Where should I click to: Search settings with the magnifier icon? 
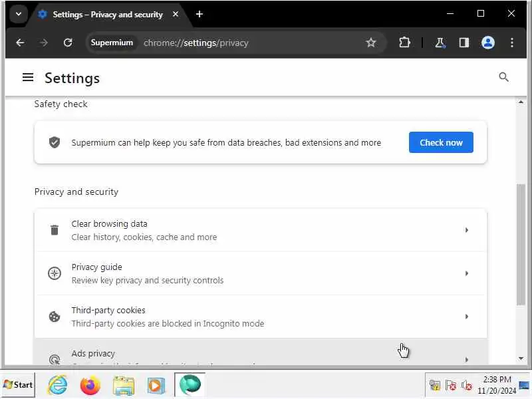point(503,77)
